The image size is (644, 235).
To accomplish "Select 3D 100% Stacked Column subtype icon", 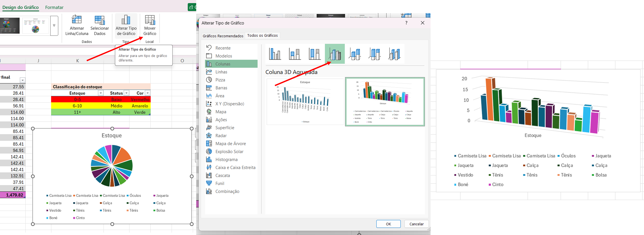I will (375, 54).
